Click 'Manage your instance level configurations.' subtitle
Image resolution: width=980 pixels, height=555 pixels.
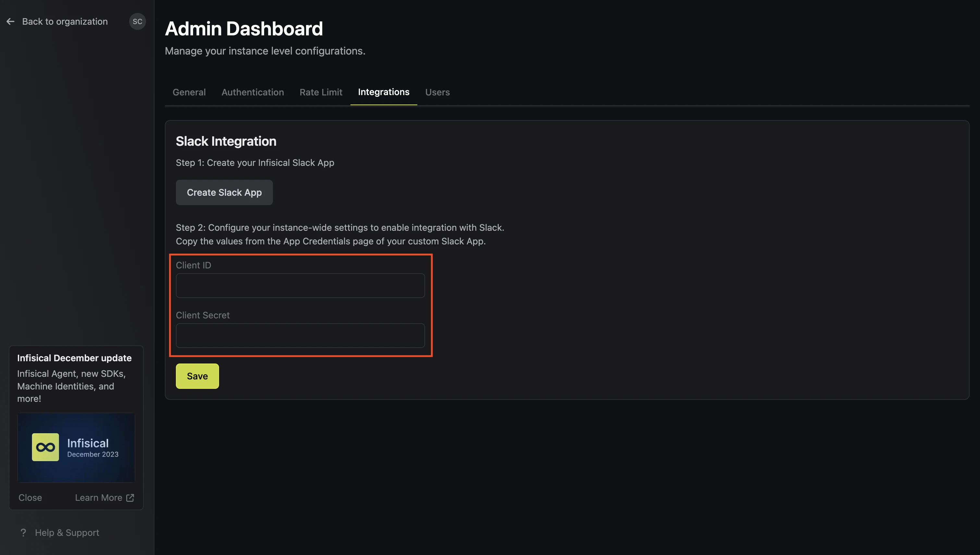(x=265, y=51)
